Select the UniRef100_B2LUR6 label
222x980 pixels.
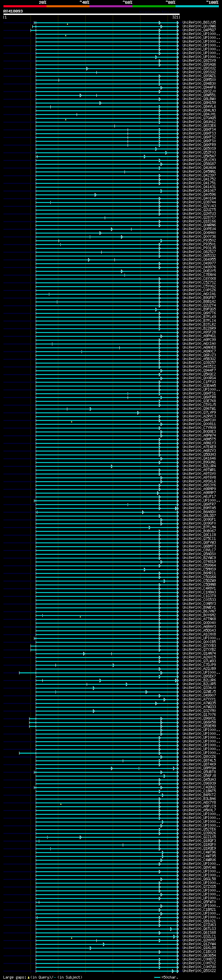[x=199, y=680]
